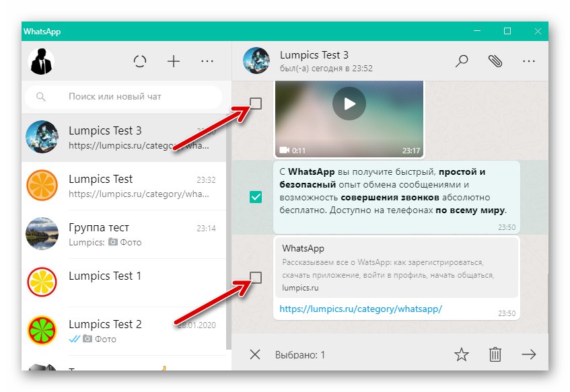
Task: Click the blue double-check mark in Lumpics Test 2
Action: [x=74, y=339]
